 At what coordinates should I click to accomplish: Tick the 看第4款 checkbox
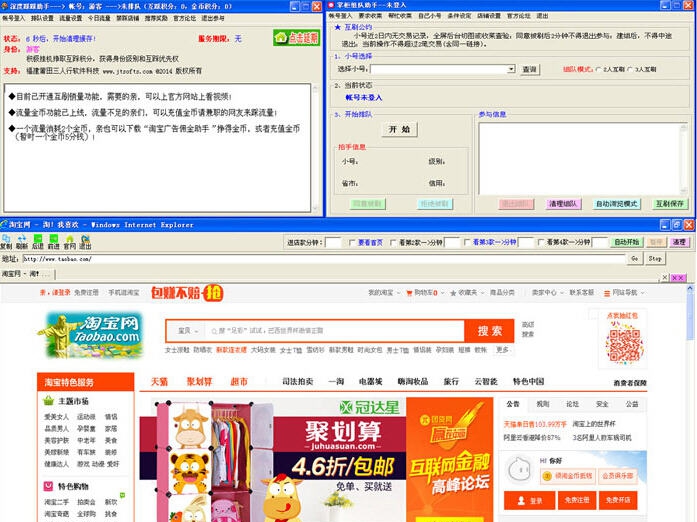(541, 242)
